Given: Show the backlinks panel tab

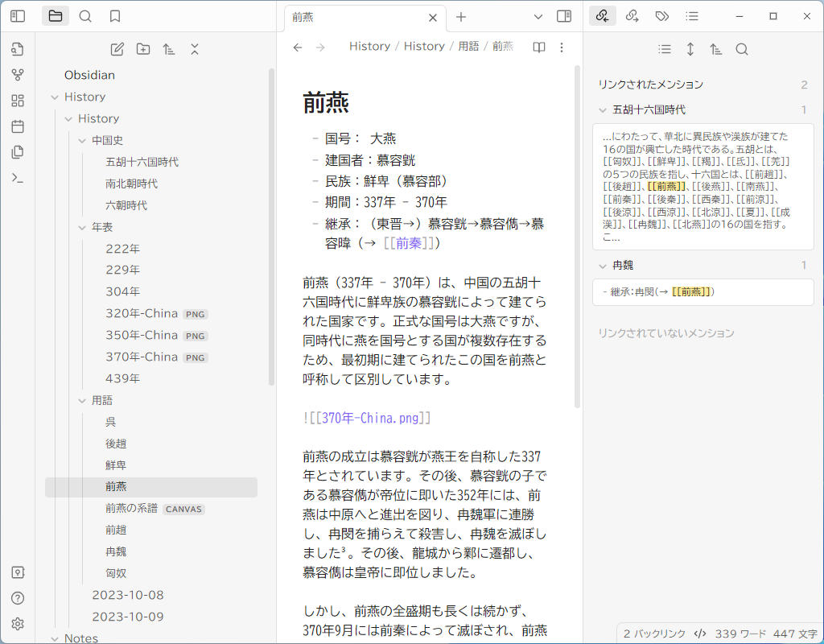Looking at the screenshot, I should 602,16.
